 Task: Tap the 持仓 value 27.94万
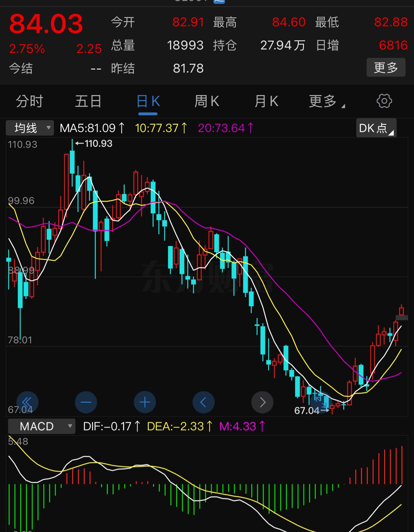[x=283, y=45]
